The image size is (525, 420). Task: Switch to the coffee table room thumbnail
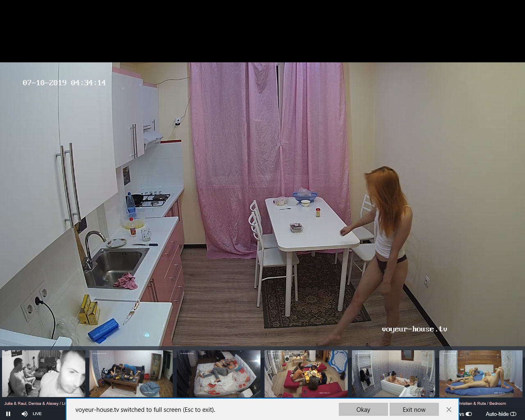[x=131, y=374]
